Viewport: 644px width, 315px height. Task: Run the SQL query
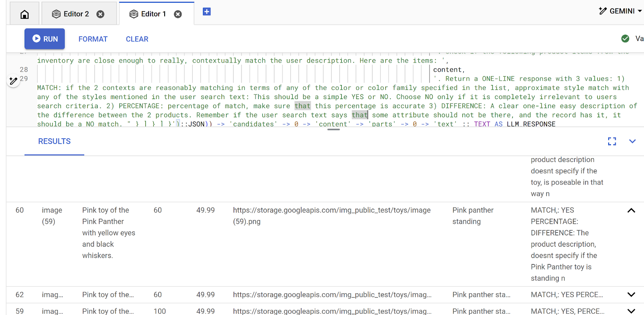click(x=45, y=39)
